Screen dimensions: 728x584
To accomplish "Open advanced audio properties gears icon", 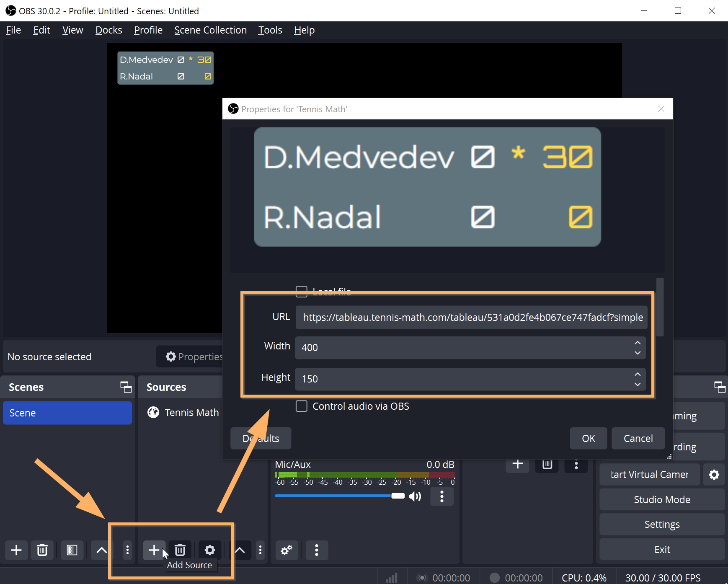I will click(287, 550).
